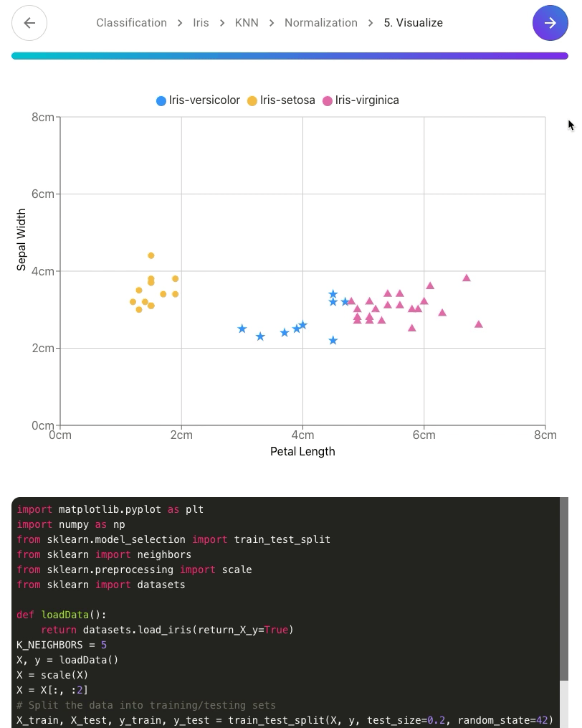Screen dimensions: 582x728
Task: Select the KNN breadcrumb item
Action: (247, 23)
